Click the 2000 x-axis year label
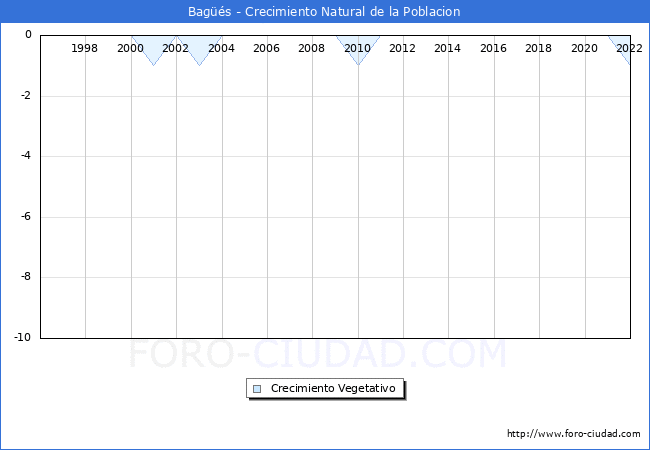 (130, 48)
